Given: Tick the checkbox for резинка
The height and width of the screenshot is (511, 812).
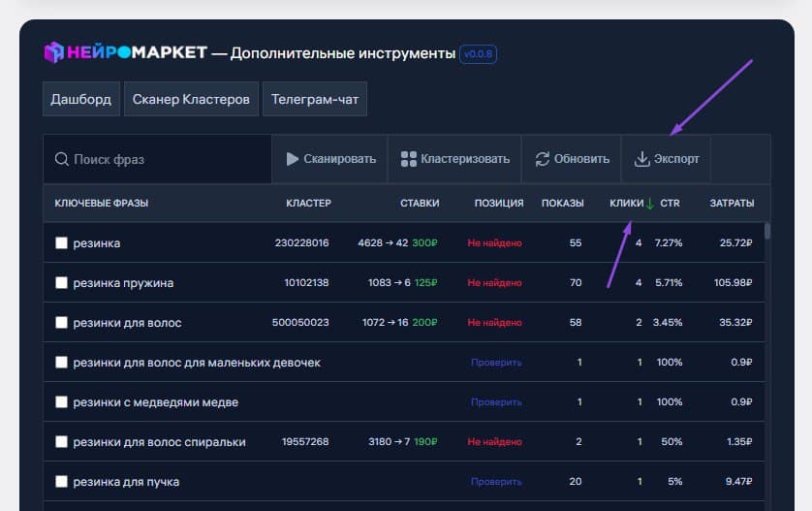Looking at the screenshot, I should pyautogui.click(x=62, y=243).
